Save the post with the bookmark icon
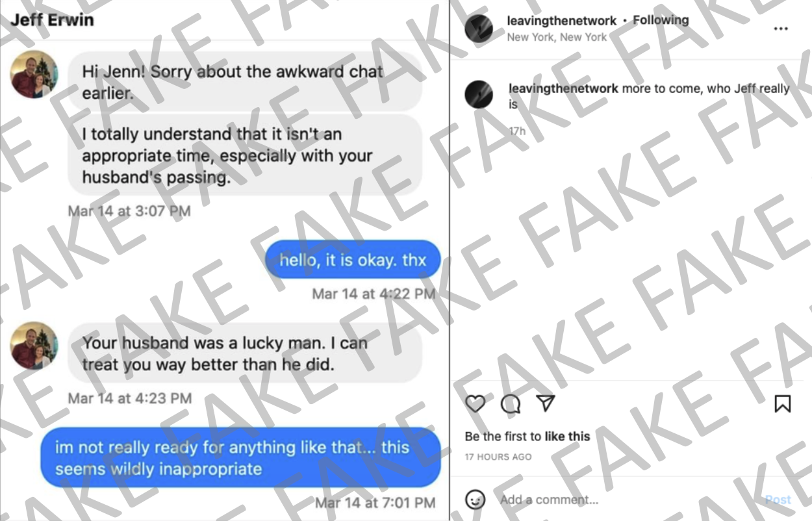 783,403
